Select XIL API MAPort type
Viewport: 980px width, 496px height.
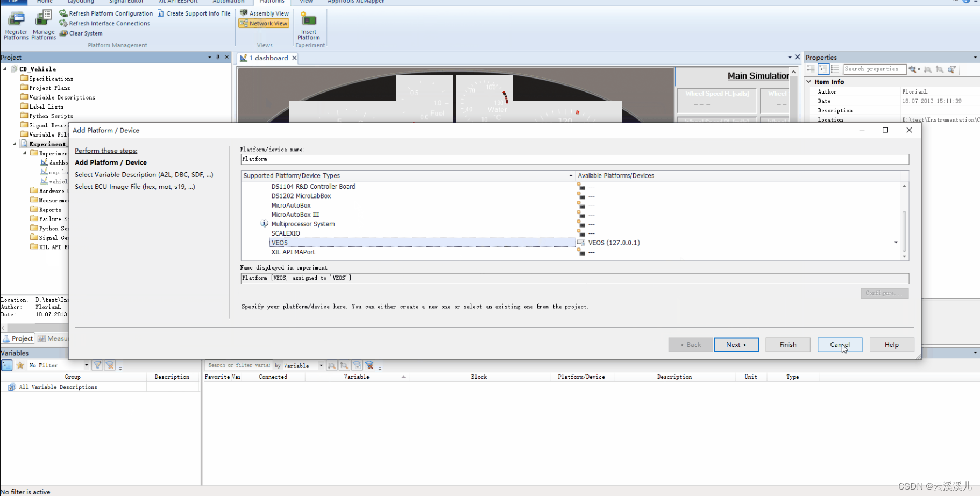(293, 252)
